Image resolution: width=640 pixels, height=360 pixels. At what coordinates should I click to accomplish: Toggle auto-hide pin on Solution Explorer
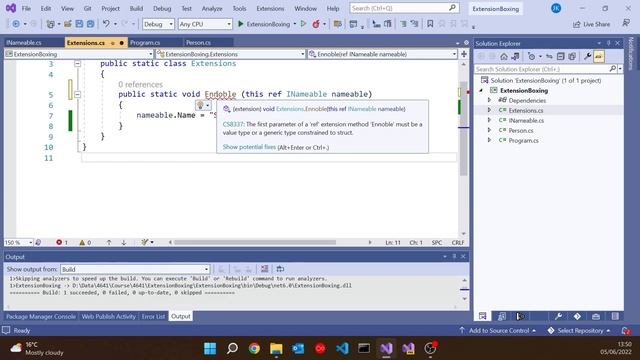point(608,43)
